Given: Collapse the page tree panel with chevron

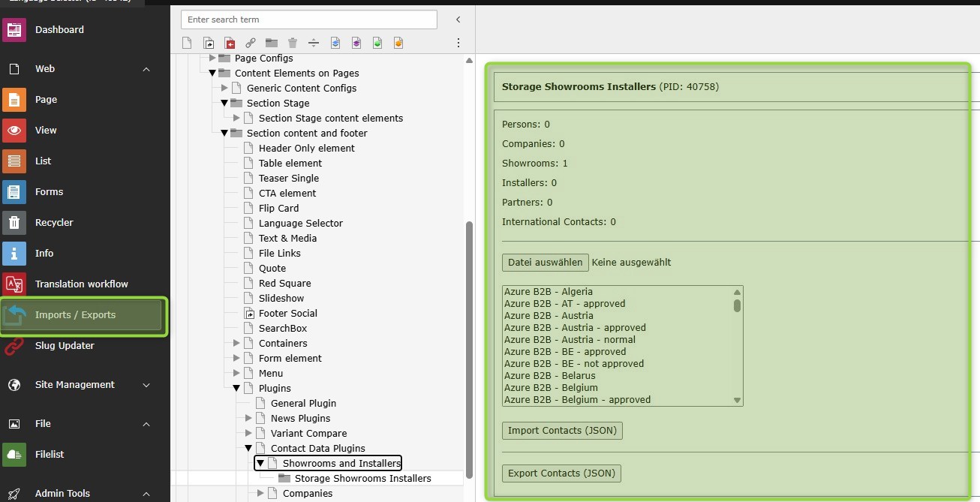Looking at the screenshot, I should [458, 20].
